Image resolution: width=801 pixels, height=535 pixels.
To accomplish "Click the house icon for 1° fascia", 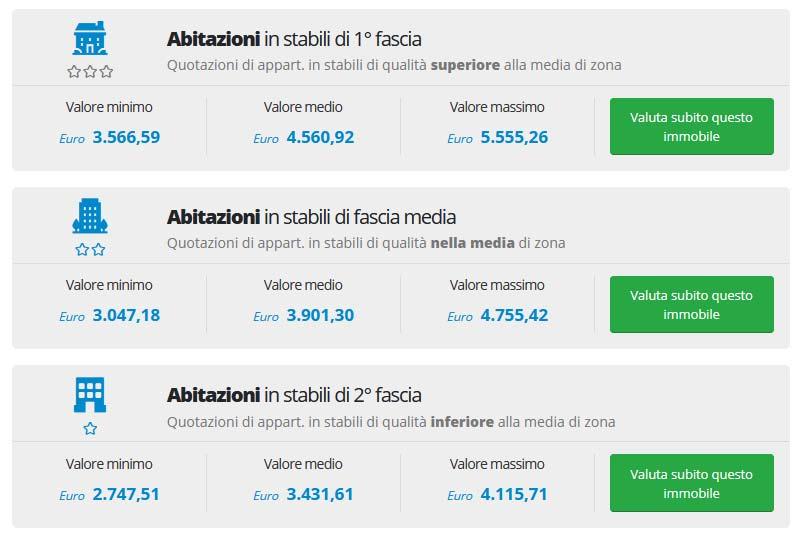I will point(90,38).
